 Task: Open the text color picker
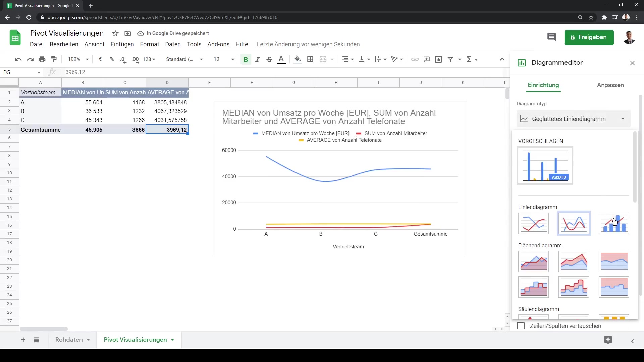click(x=281, y=59)
